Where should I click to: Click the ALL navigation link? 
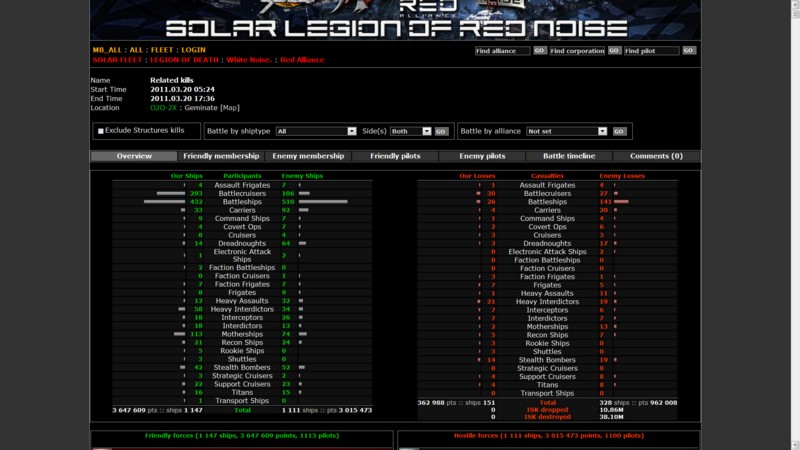136,50
